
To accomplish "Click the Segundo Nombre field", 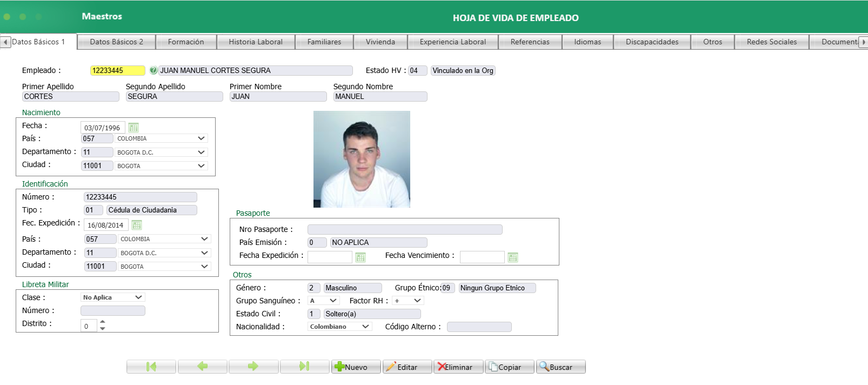I will (380, 96).
